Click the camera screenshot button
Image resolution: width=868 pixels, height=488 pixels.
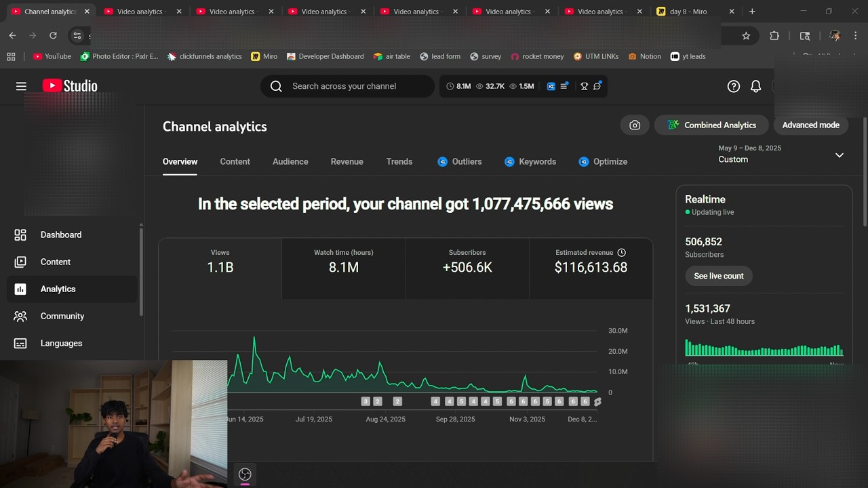[x=635, y=125]
